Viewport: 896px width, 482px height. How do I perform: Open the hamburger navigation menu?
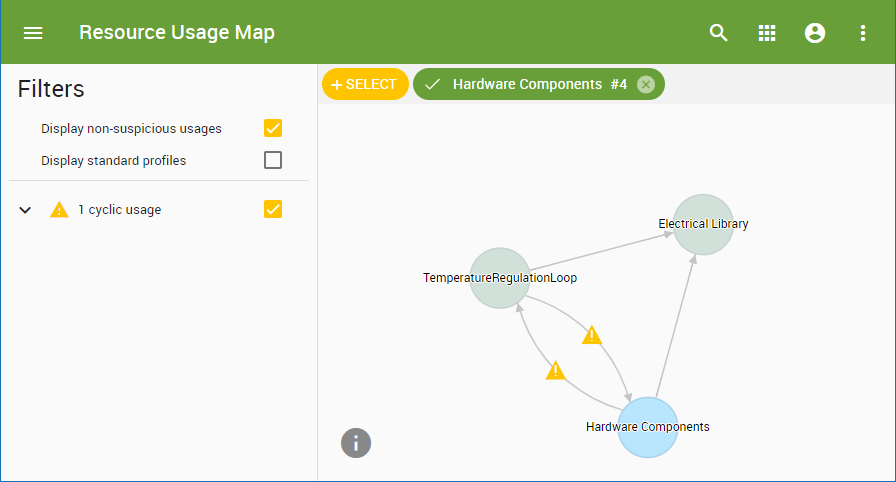33,33
